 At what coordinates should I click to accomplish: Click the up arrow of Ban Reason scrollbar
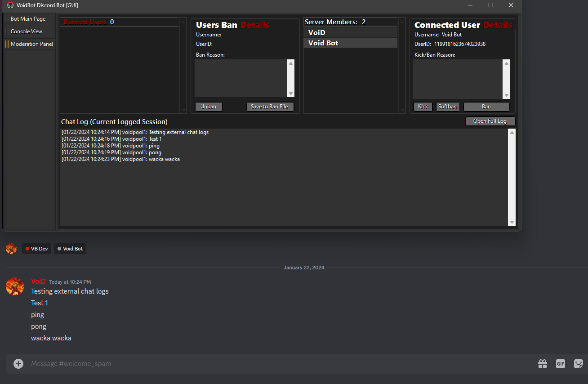[291, 63]
